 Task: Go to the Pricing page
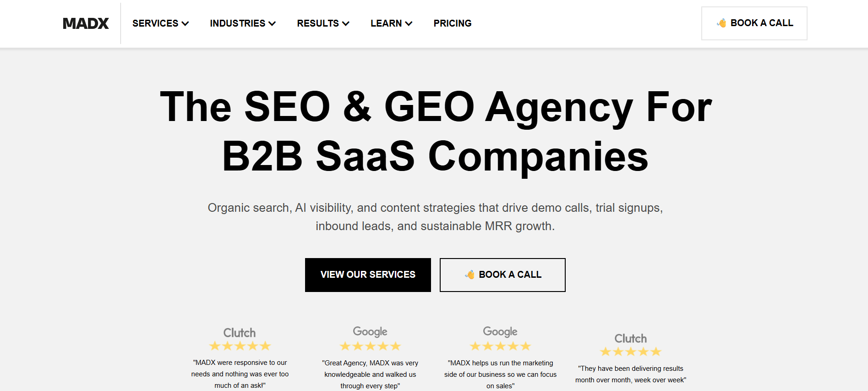[453, 23]
